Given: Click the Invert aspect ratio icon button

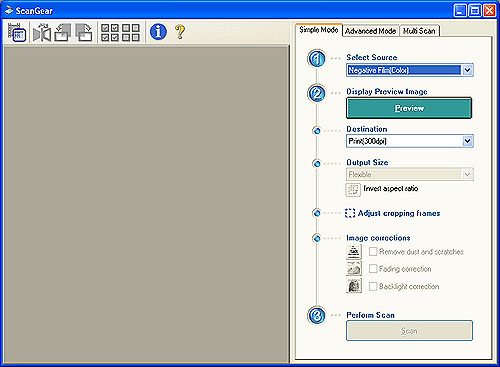Looking at the screenshot, I should [x=353, y=190].
